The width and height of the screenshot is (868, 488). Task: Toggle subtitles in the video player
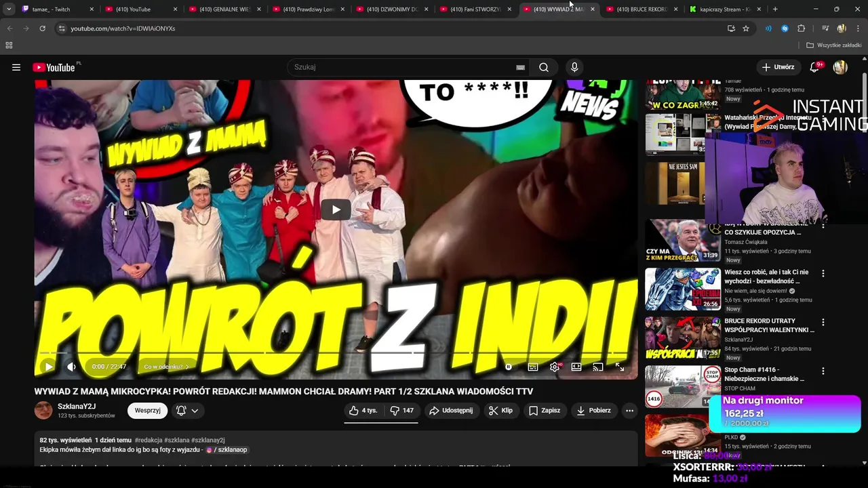[533, 367]
